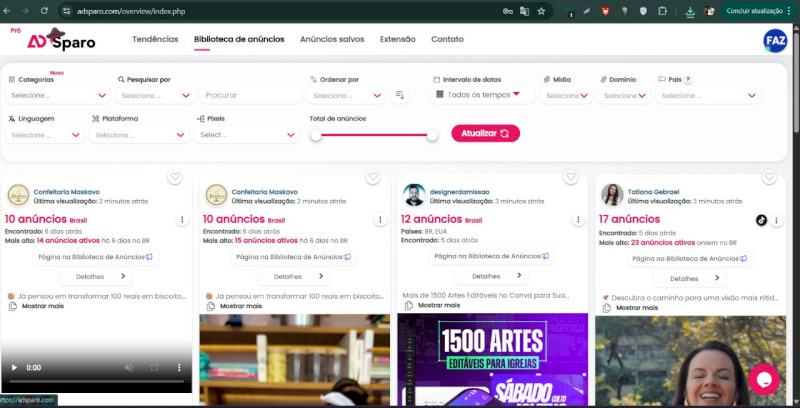Open the Pixels select dropdown
Image resolution: width=800 pixels, height=408 pixels.
coord(247,135)
